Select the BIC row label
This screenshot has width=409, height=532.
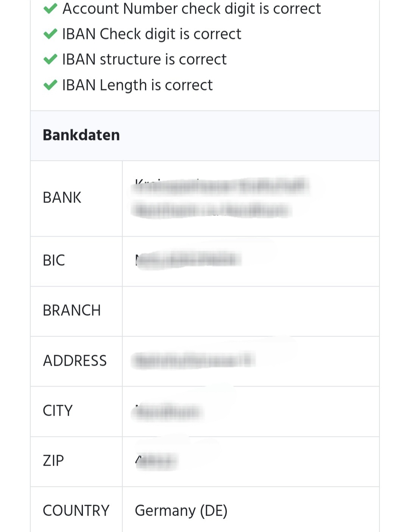[54, 261]
